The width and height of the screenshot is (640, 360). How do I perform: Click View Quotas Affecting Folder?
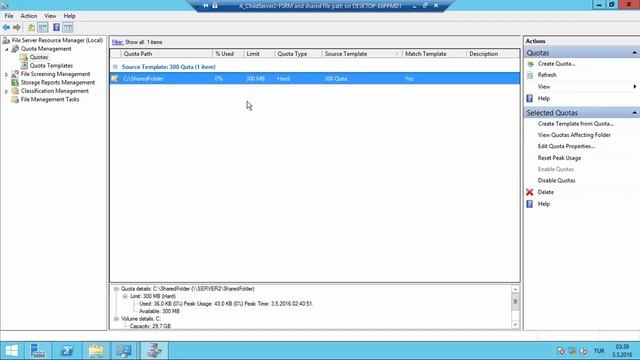tap(574, 135)
